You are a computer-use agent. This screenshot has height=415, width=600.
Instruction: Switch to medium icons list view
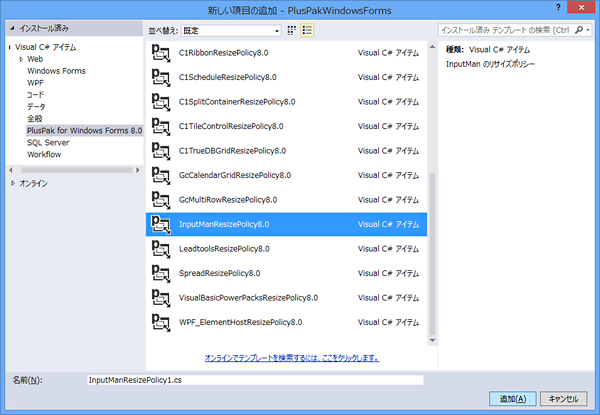[307, 30]
